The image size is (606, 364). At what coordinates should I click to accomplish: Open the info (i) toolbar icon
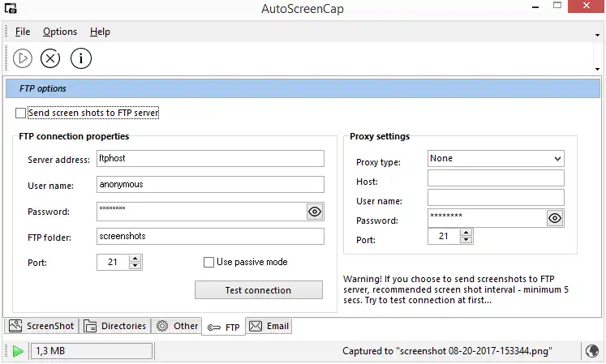[x=80, y=58]
